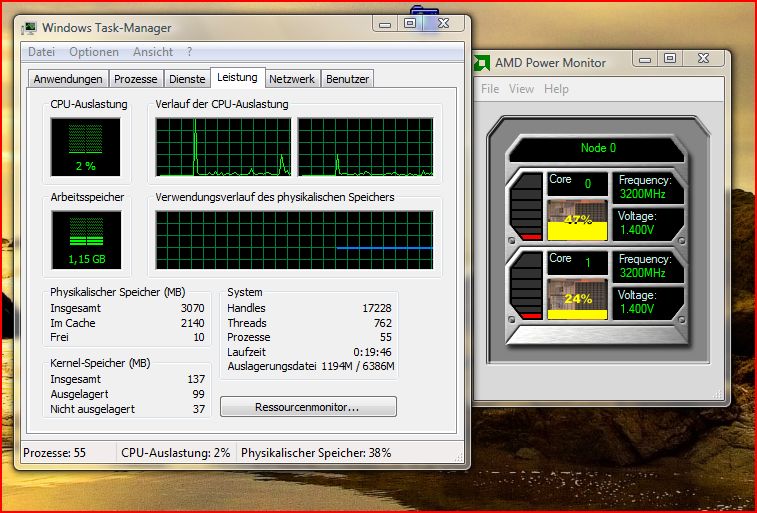Click the physical memory usage history graph
The width and height of the screenshot is (757, 513).
pos(294,240)
